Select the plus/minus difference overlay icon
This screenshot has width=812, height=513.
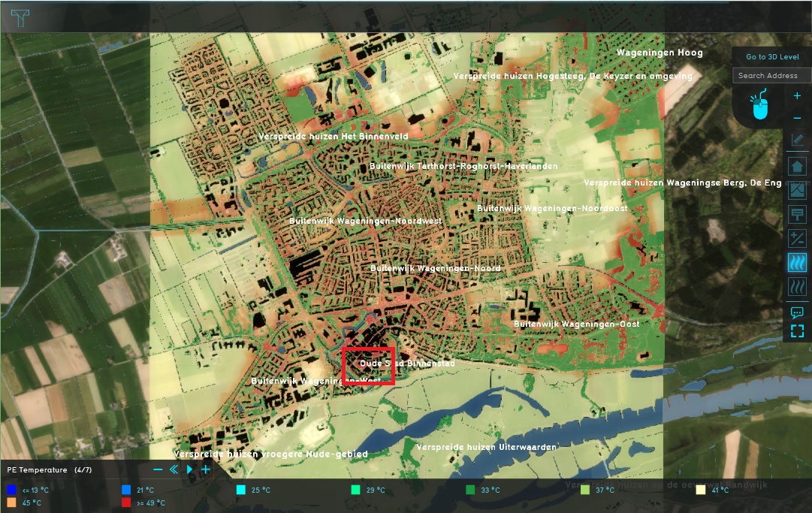797,239
